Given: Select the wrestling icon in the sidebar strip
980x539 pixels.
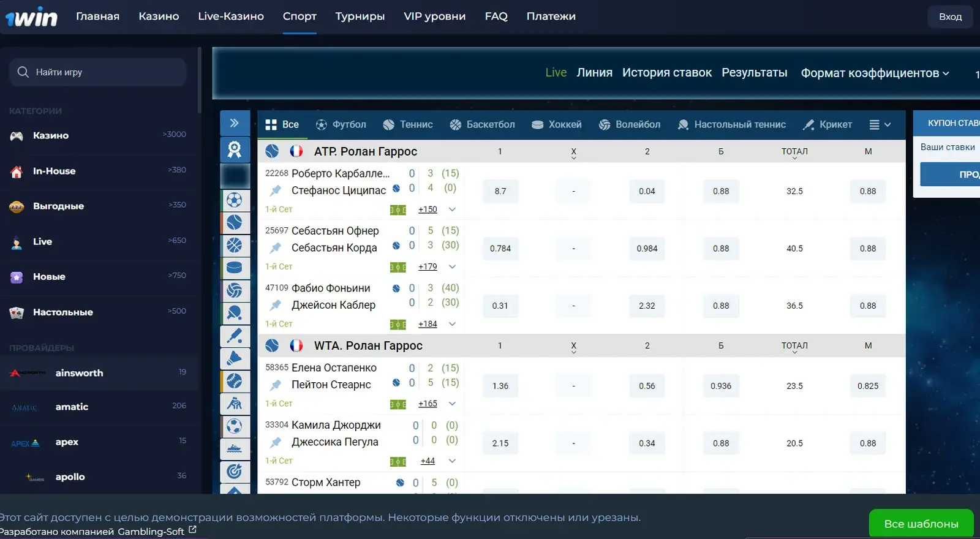Looking at the screenshot, I should (x=235, y=404).
